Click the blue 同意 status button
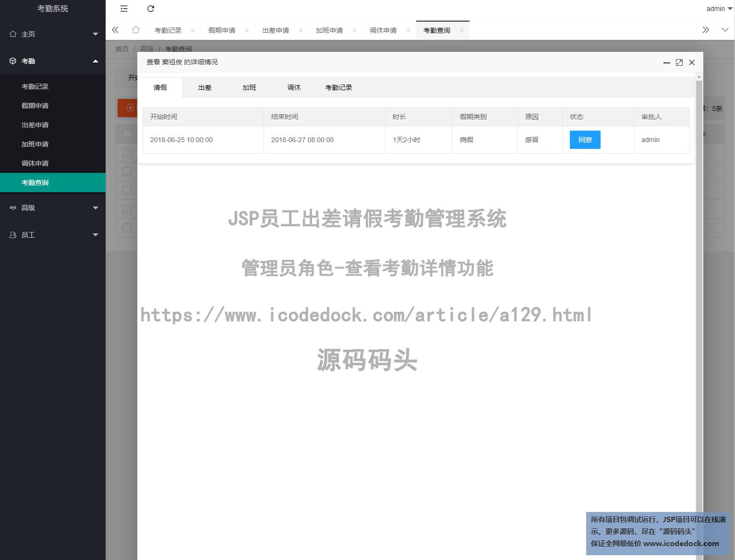Viewport: 735px width, 560px height. coord(585,140)
